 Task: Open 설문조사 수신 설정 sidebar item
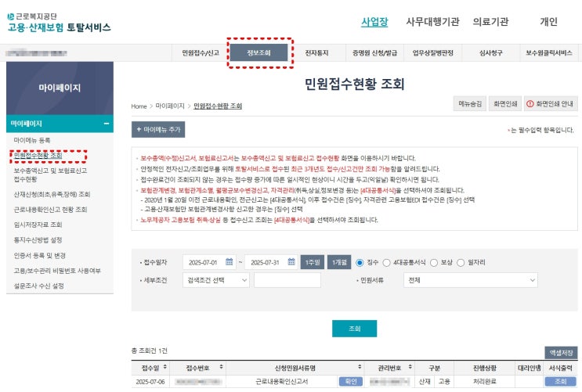tap(38, 286)
